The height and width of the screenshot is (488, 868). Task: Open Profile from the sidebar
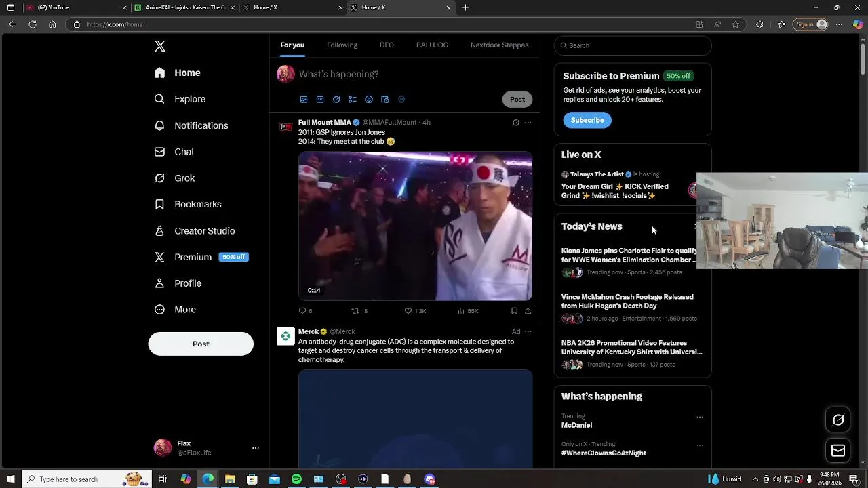(178, 283)
